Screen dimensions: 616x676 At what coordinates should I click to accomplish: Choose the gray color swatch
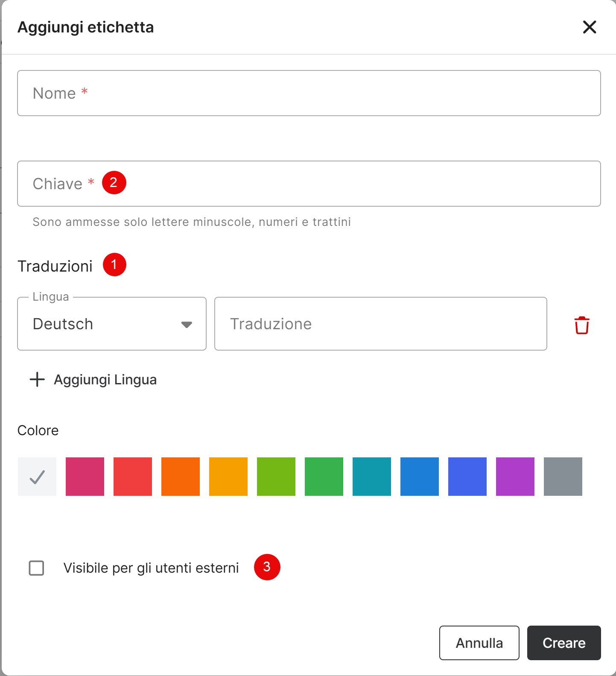coord(563,477)
